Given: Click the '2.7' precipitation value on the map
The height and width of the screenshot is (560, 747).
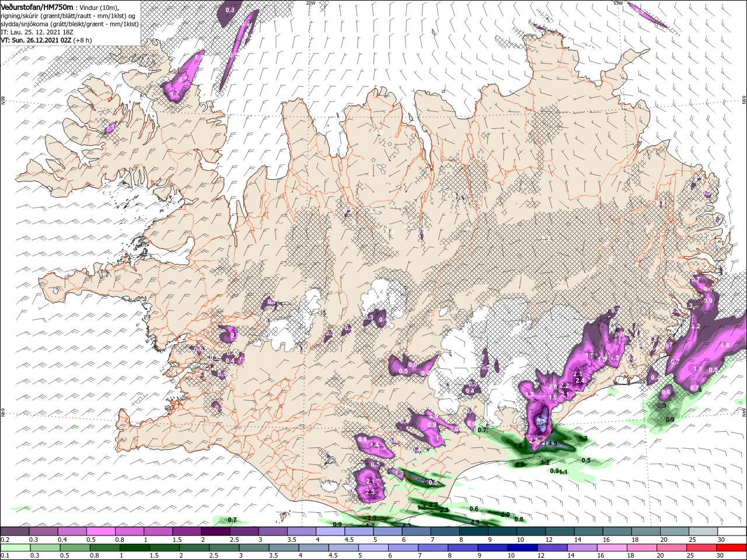Looking at the screenshot, I should click(x=433, y=505).
